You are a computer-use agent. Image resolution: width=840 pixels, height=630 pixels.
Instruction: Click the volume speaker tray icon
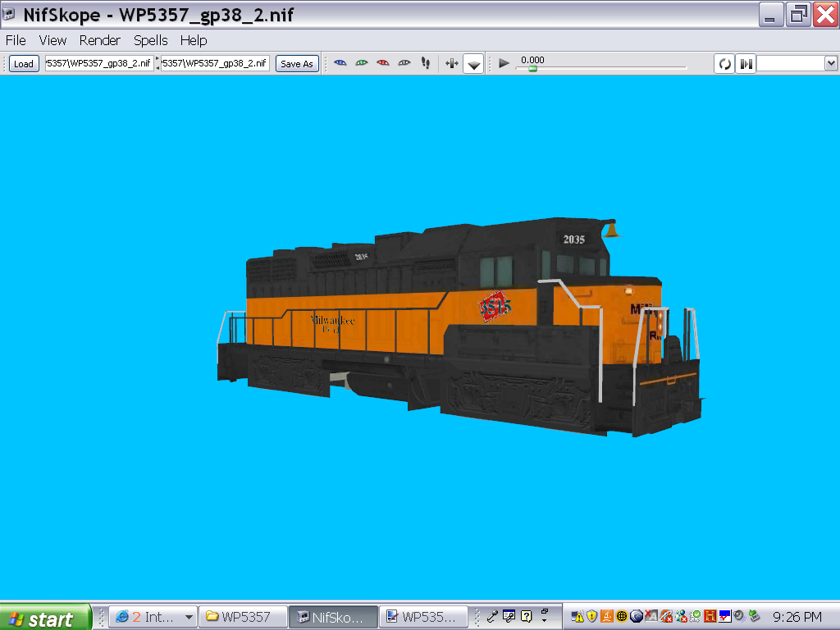click(x=740, y=617)
